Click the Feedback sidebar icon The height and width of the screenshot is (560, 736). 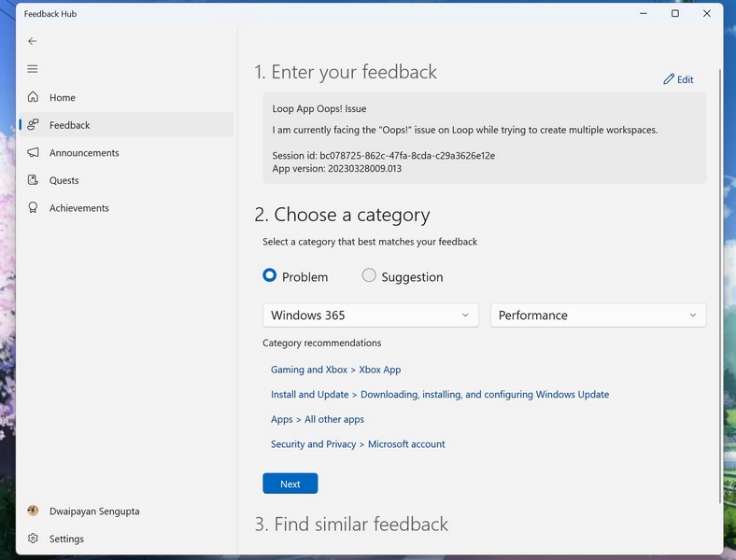coord(34,125)
